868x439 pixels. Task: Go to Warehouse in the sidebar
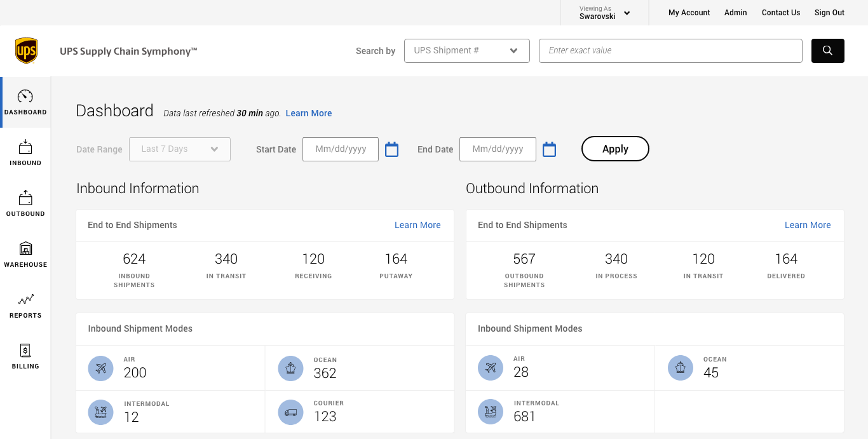[25, 255]
